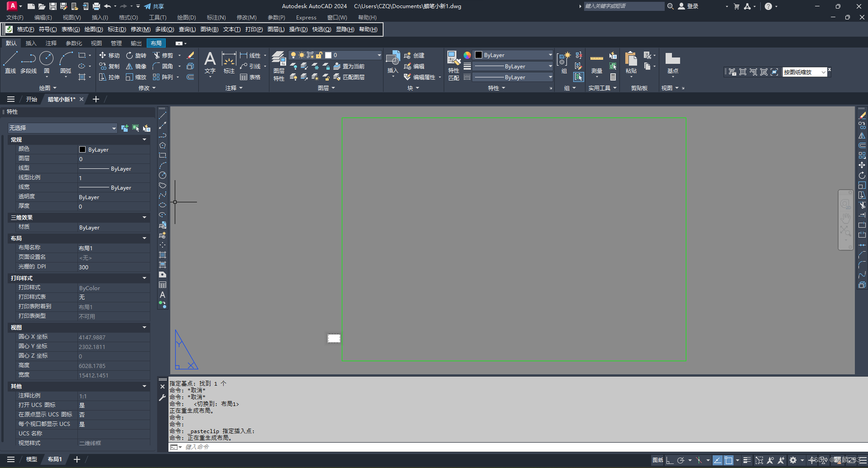Click 创建 block create button
The image size is (868, 468).
click(x=414, y=55)
